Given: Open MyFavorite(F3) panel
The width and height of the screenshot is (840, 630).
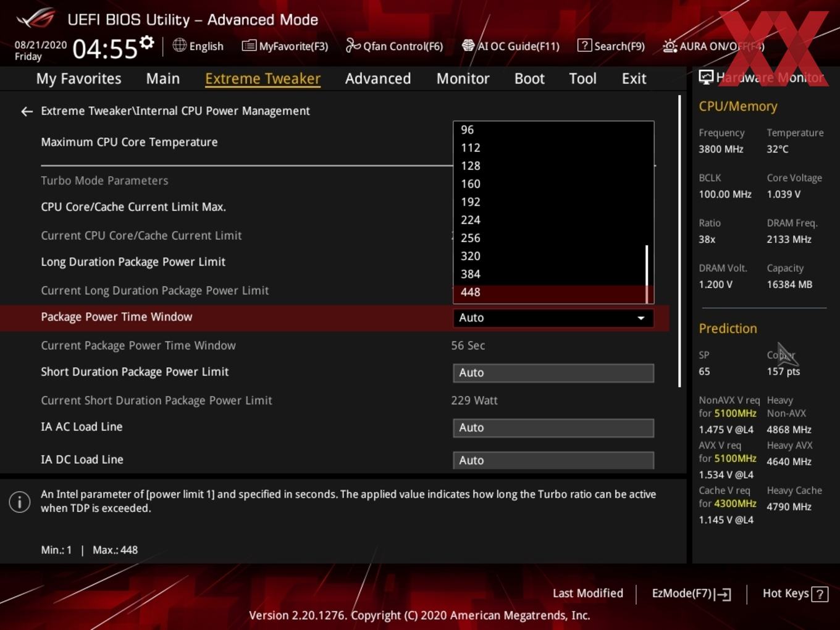Looking at the screenshot, I should 285,46.
